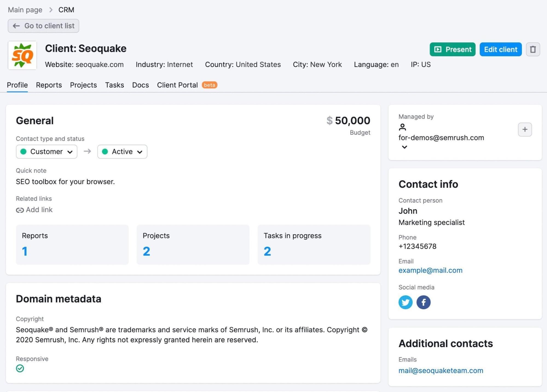This screenshot has height=392, width=547.
Task: Open the Projects tab
Action: pyautogui.click(x=83, y=85)
